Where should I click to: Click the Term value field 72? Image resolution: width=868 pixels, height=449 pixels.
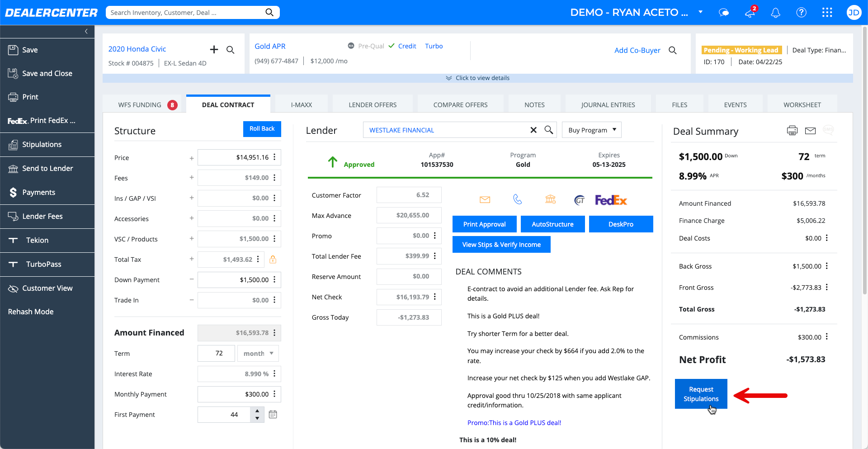(x=216, y=353)
